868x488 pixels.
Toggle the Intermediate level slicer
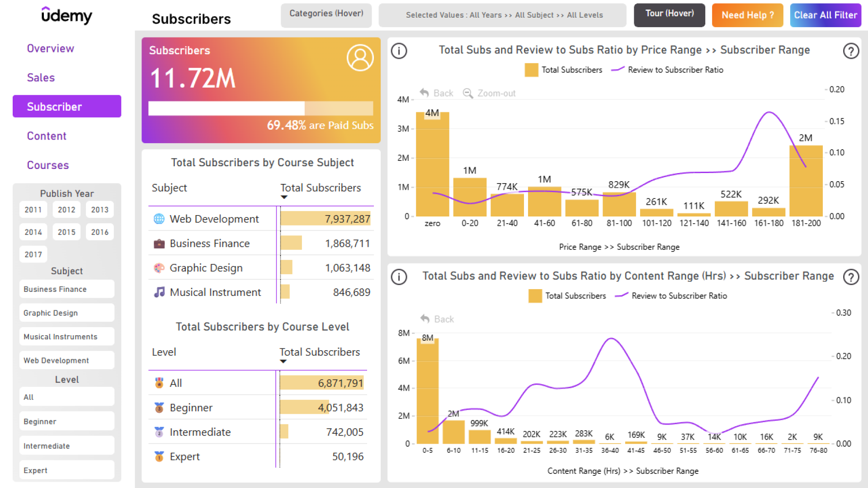click(x=66, y=446)
